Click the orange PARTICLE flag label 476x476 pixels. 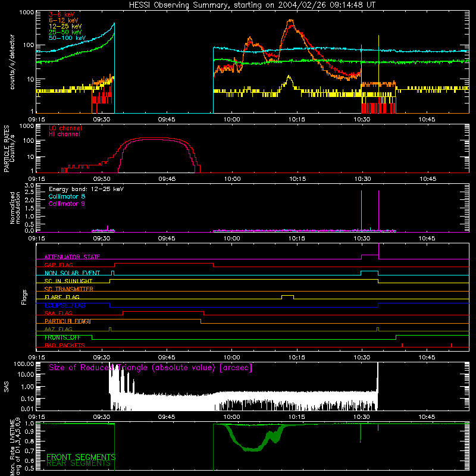[x=68, y=321]
